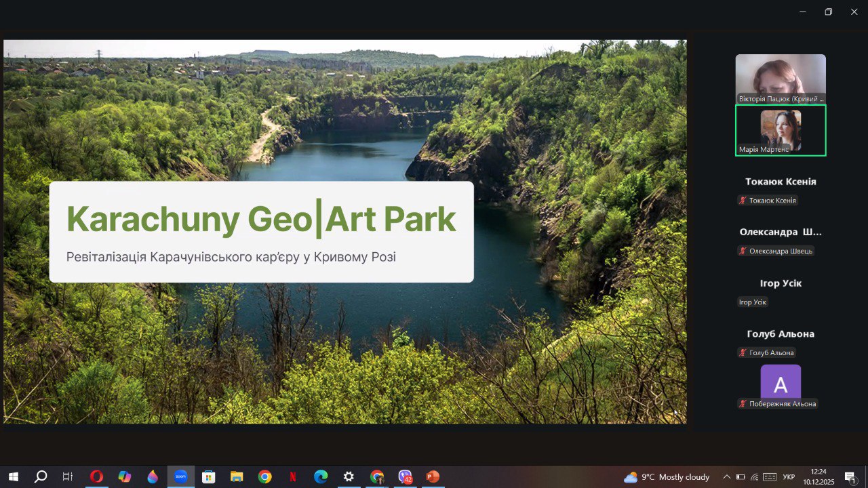Open the Zoom app in the taskbar
868x488 pixels.
180,476
